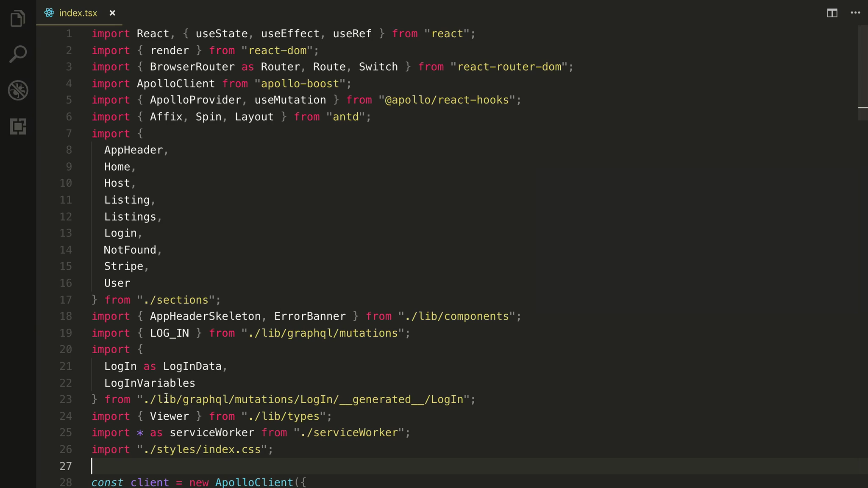Open the Search view icon
The height and width of the screenshot is (488, 868).
click(18, 54)
